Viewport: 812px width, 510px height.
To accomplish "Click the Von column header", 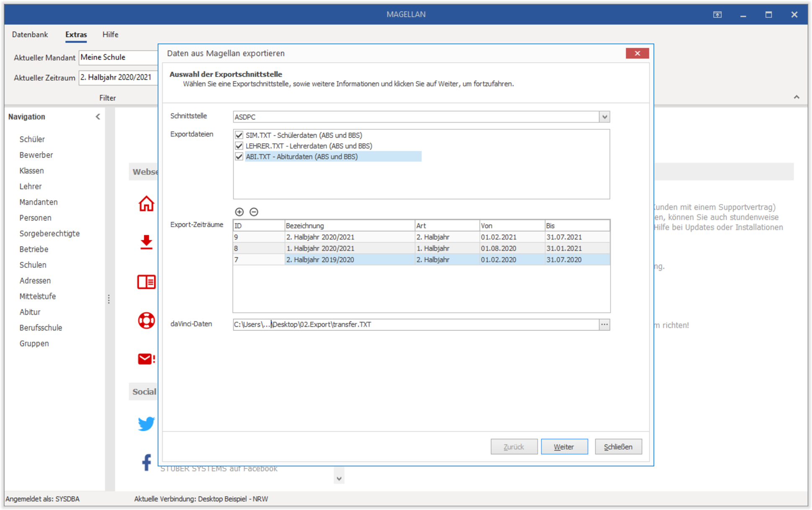I will point(512,226).
